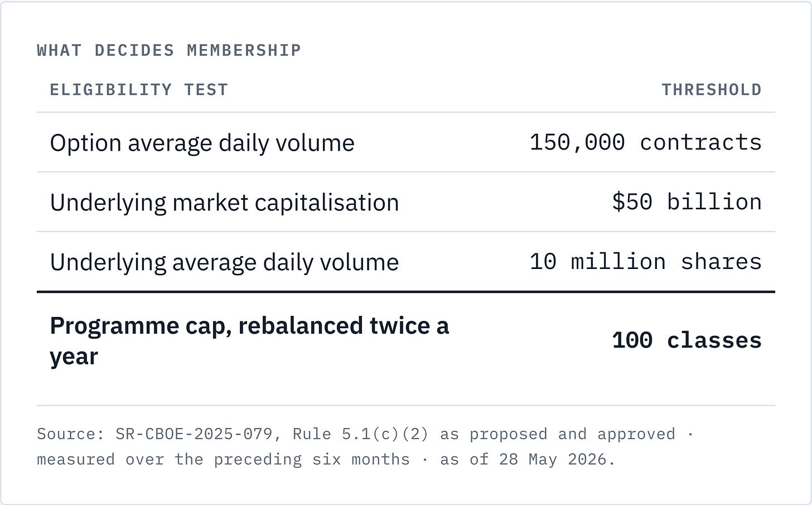Select Underlying average daily volume label
Screen dimensions: 812x505
click(225, 262)
